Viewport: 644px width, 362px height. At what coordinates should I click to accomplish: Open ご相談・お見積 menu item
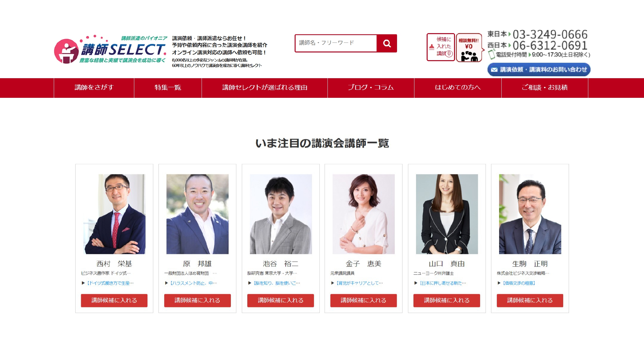pos(545,88)
